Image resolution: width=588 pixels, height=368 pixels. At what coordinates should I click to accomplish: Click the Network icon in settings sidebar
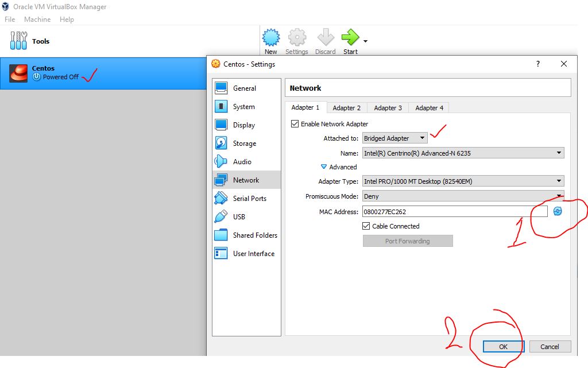(x=221, y=180)
